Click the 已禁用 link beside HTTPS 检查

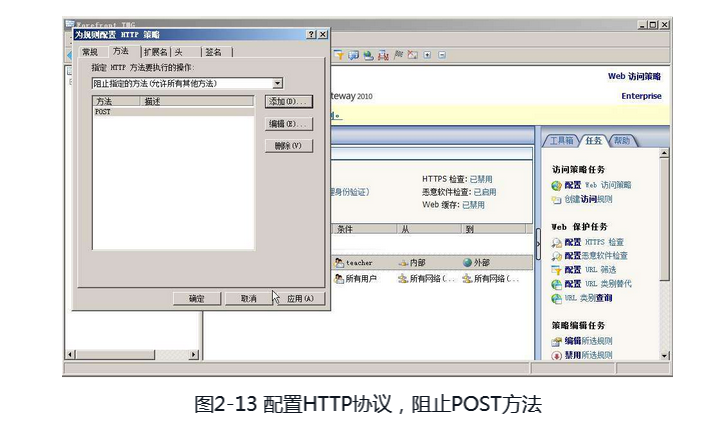(x=481, y=179)
